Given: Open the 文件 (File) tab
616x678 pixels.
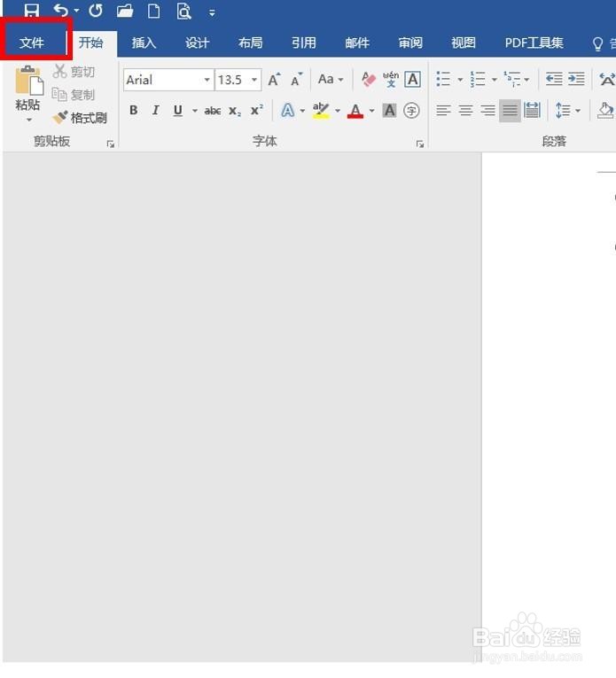Looking at the screenshot, I should 32,43.
